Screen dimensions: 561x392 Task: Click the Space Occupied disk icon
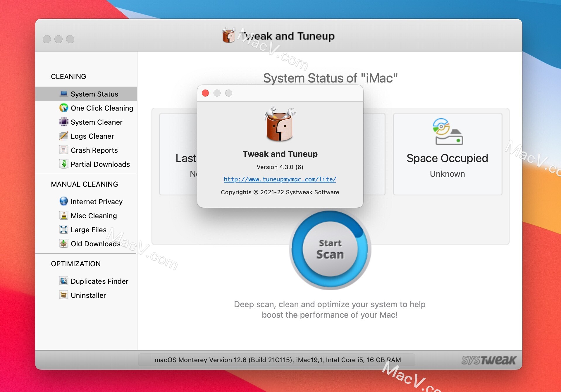point(448,132)
